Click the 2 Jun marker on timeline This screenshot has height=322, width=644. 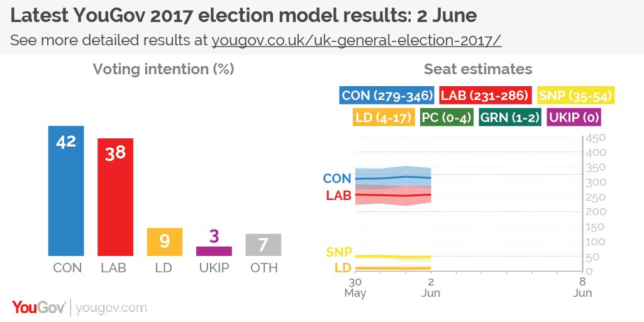tap(430, 287)
